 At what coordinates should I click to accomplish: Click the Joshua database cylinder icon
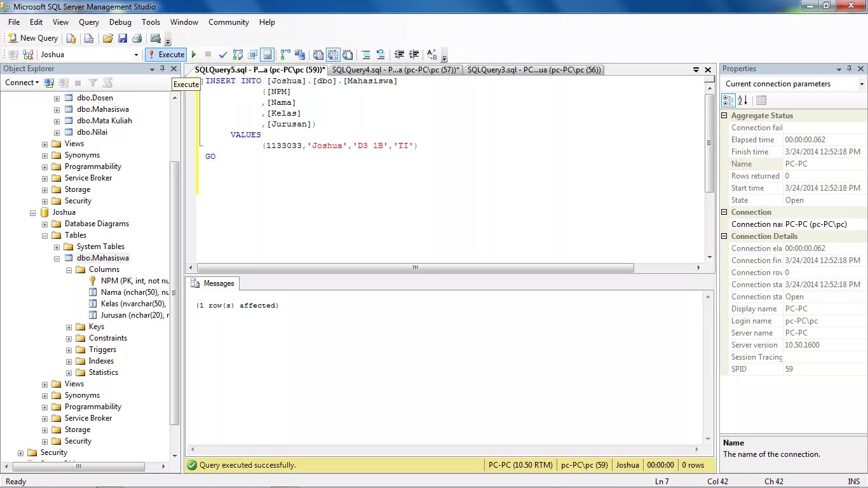point(44,212)
